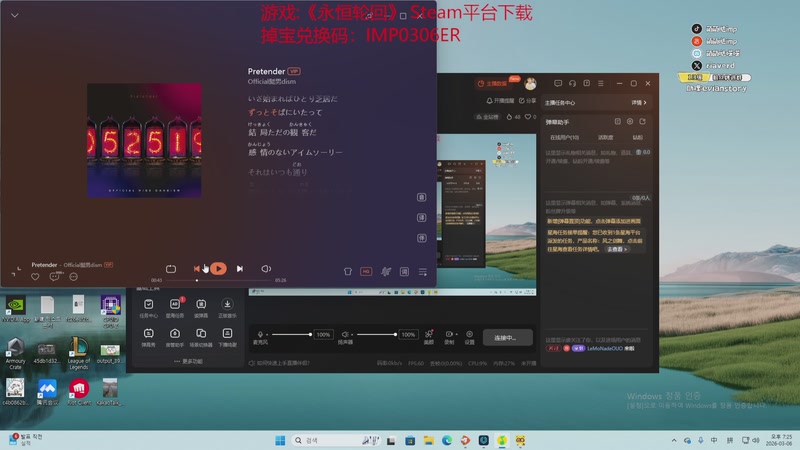Click the streamer profile avatar
The image size is (800, 450).
531,84
